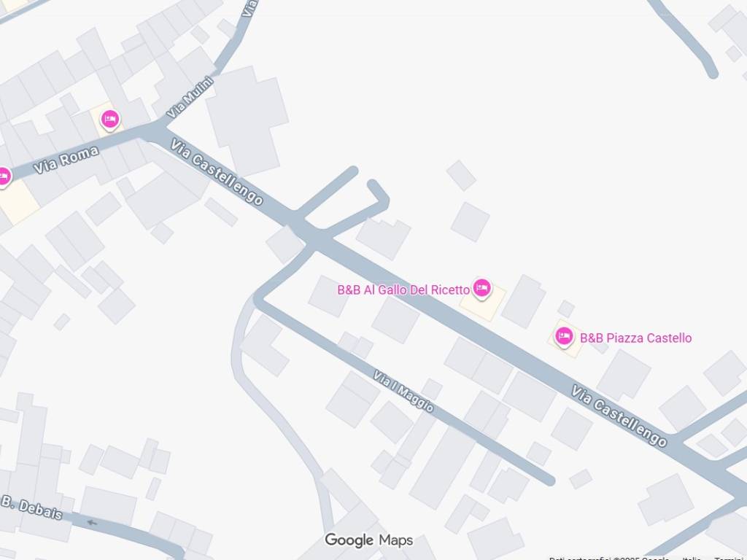Screen dimensions: 747x560
Task: Click the Via I Maggio street label
Action: pyautogui.click(x=403, y=391)
